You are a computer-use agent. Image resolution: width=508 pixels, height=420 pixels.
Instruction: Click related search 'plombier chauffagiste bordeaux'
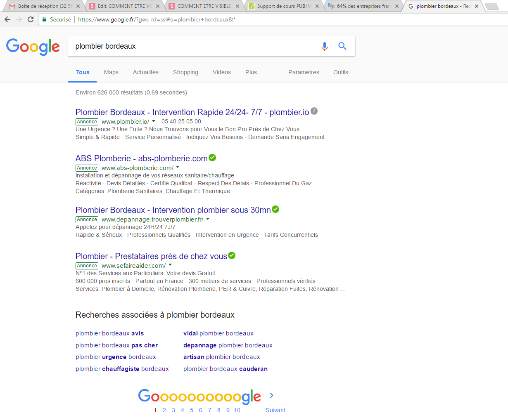[122, 369]
